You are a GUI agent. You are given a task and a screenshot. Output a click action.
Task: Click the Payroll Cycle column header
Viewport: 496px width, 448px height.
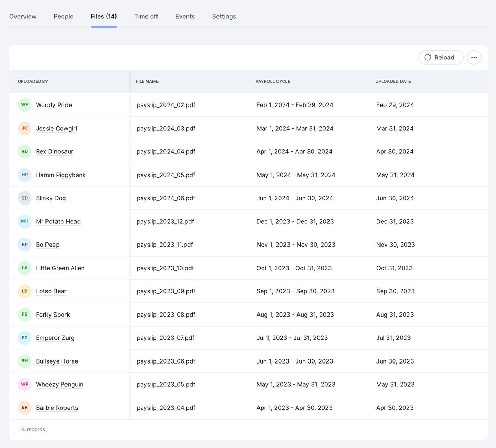pyautogui.click(x=273, y=81)
